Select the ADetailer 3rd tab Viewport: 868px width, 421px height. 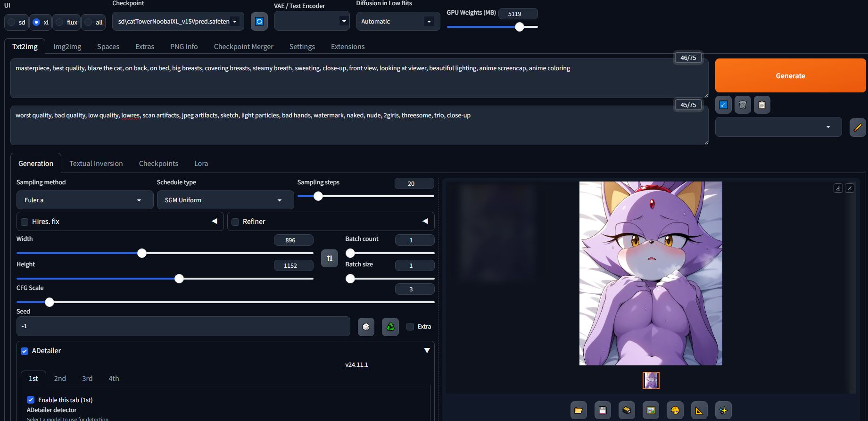pos(87,379)
